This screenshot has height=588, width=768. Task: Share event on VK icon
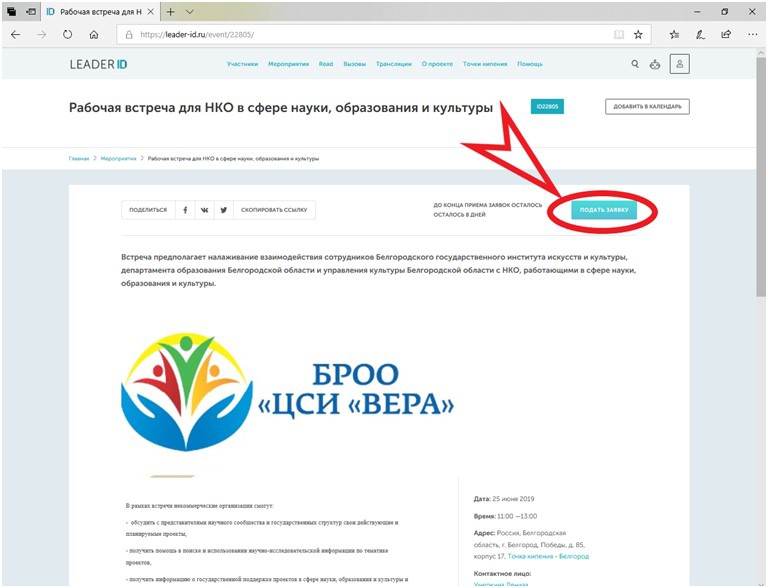point(204,210)
